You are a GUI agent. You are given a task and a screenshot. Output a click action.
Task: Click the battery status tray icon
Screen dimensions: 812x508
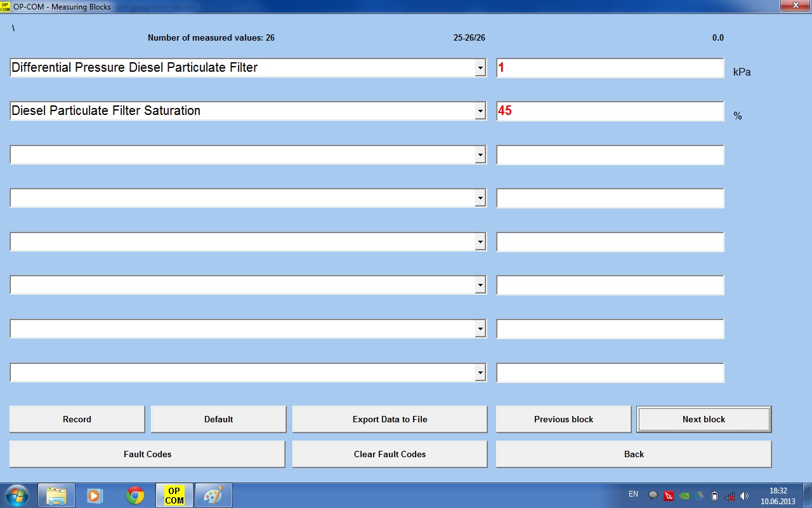pyautogui.click(x=714, y=496)
